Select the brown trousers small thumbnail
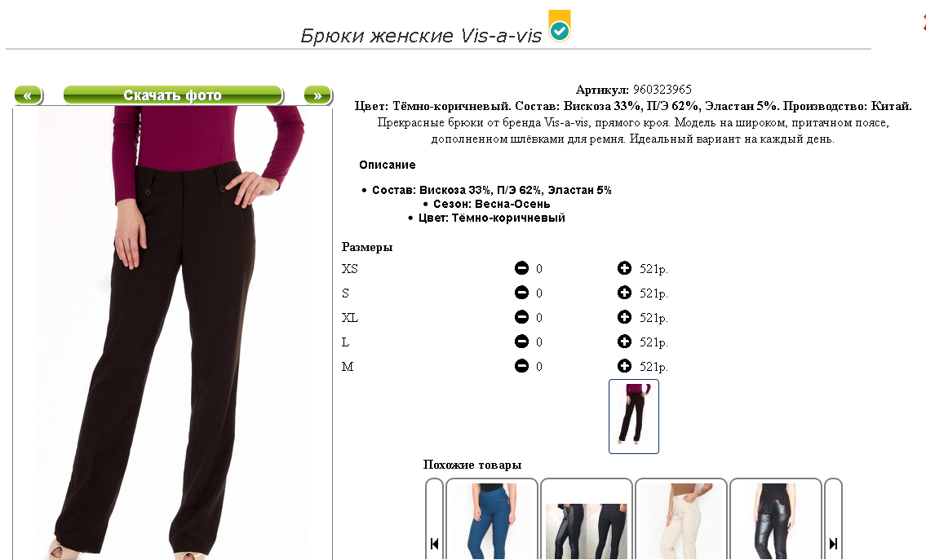Screen dimensions: 926x560 [x=634, y=417]
